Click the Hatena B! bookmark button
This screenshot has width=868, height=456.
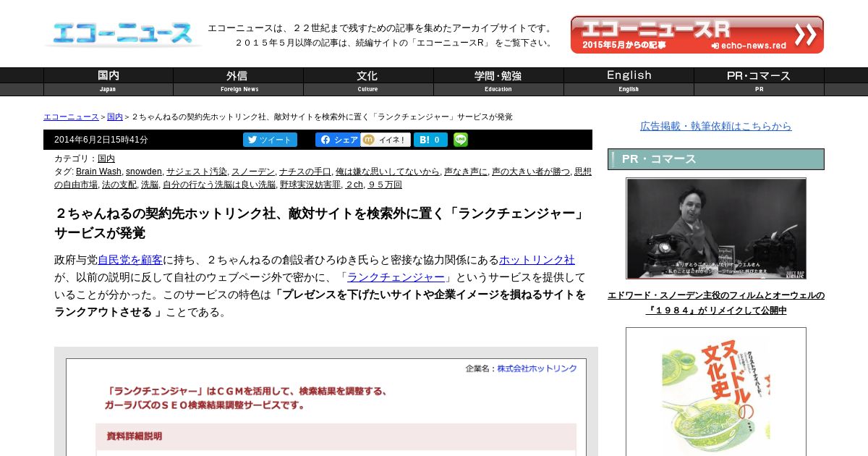coord(430,140)
